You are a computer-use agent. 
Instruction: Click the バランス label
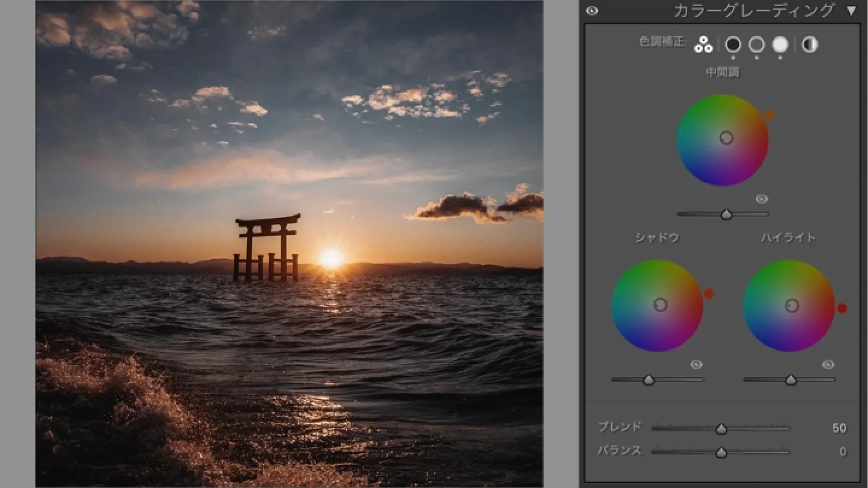[x=620, y=451]
